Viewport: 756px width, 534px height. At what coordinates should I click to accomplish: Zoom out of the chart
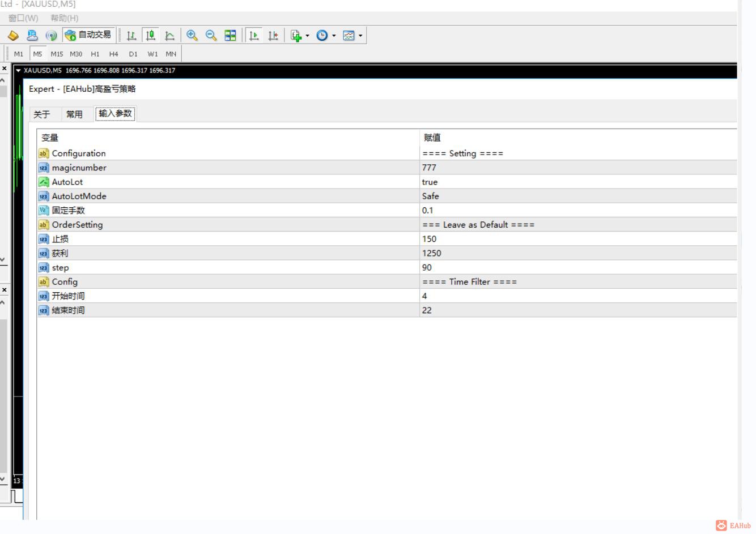click(x=211, y=36)
